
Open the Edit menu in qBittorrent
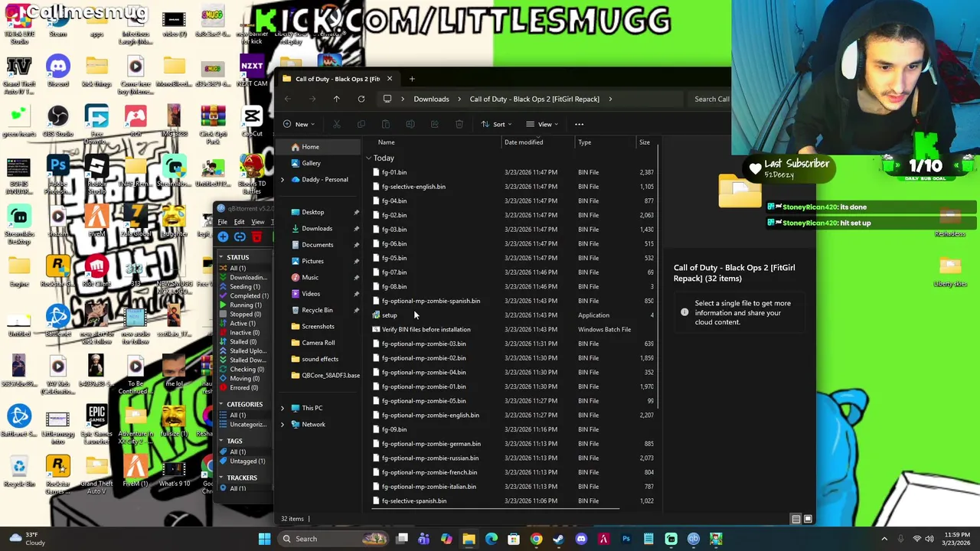239,222
